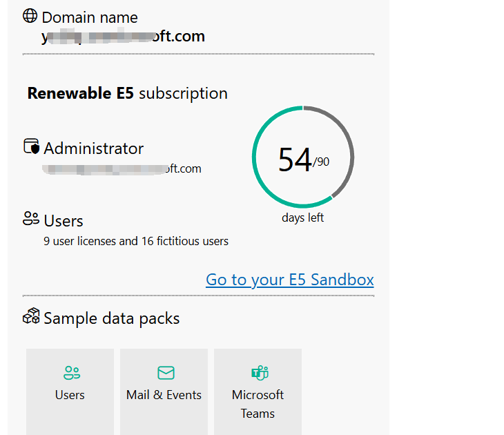Select the Microsoft Teams sample data pack
This screenshot has height=435, width=504.
tap(258, 392)
